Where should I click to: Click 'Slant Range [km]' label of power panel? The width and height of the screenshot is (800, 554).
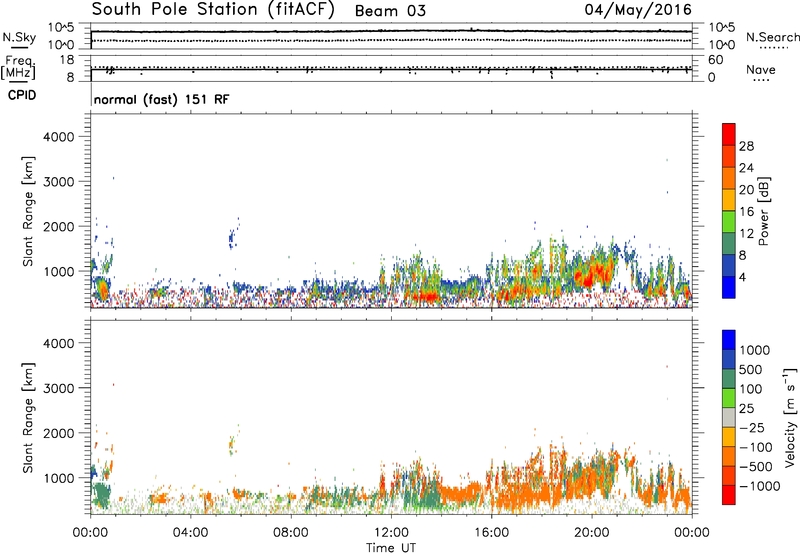pyautogui.click(x=28, y=211)
